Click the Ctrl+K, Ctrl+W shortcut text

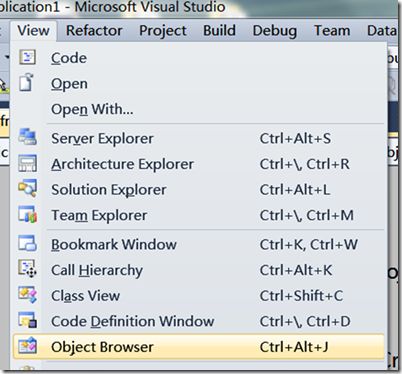pos(309,245)
